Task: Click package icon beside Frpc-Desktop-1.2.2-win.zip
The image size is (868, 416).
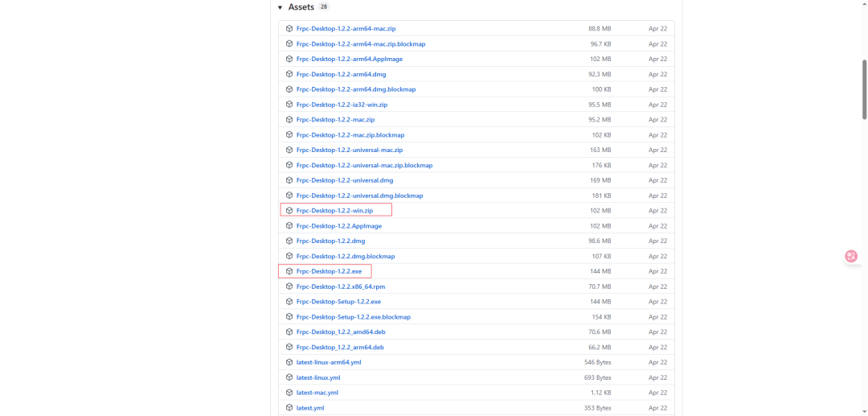Action: (x=289, y=211)
